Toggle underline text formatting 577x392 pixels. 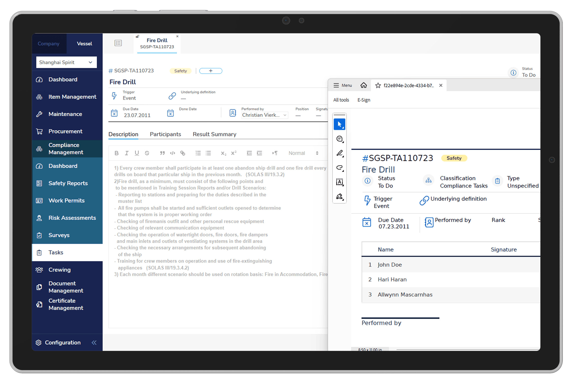point(137,153)
